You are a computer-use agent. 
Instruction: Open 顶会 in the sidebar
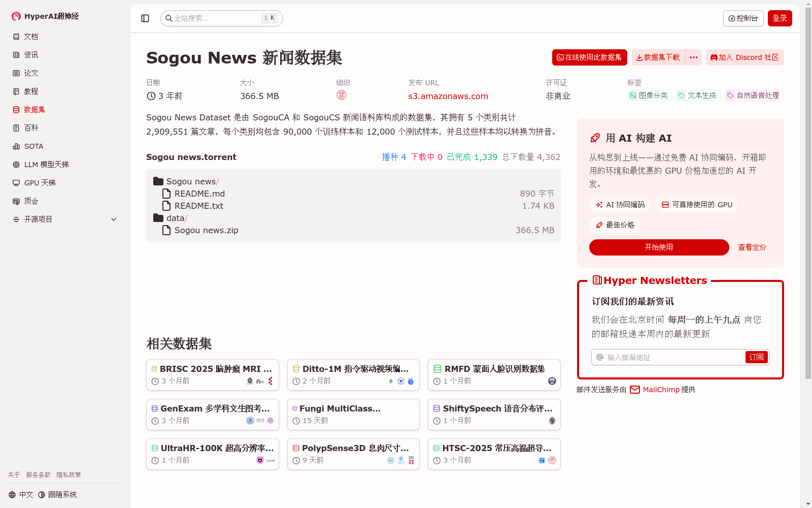(64, 201)
